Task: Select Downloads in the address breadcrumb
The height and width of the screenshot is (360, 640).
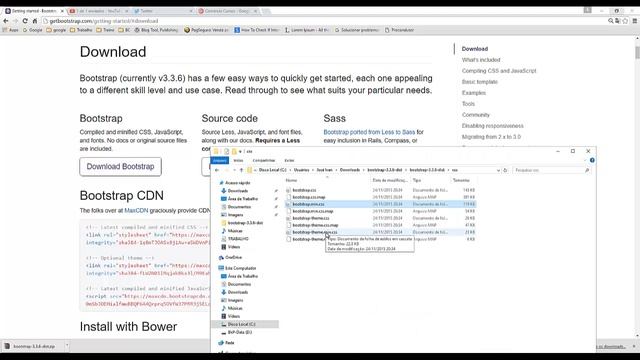Action: click(350, 170)
